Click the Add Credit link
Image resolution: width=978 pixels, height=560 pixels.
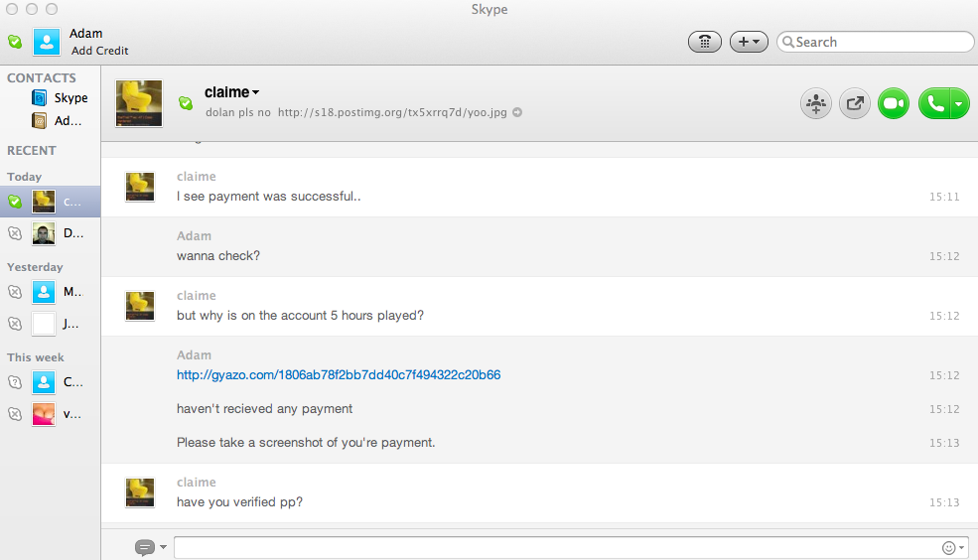[x=100, y=51]
